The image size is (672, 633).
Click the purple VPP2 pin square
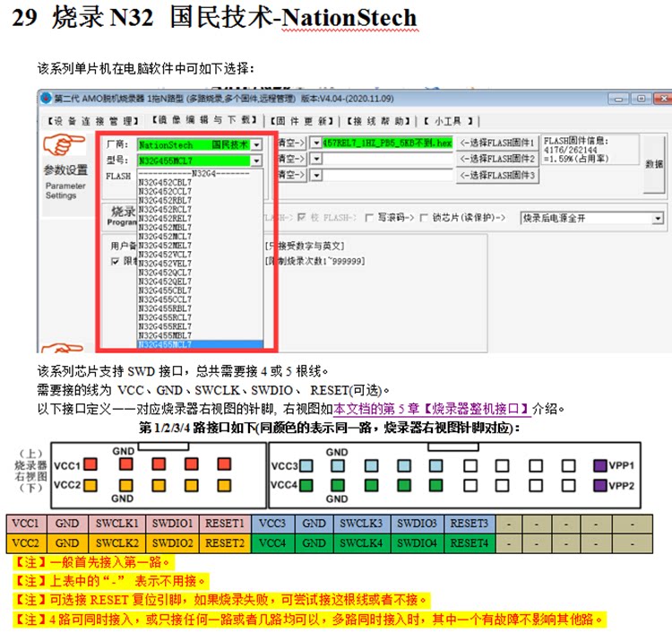(x=600, y=485)
